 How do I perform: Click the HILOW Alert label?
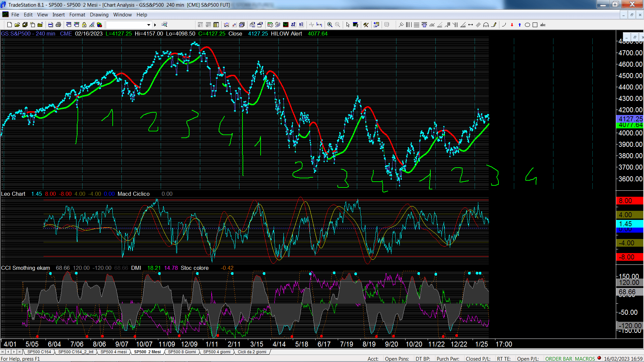point(286,34)
